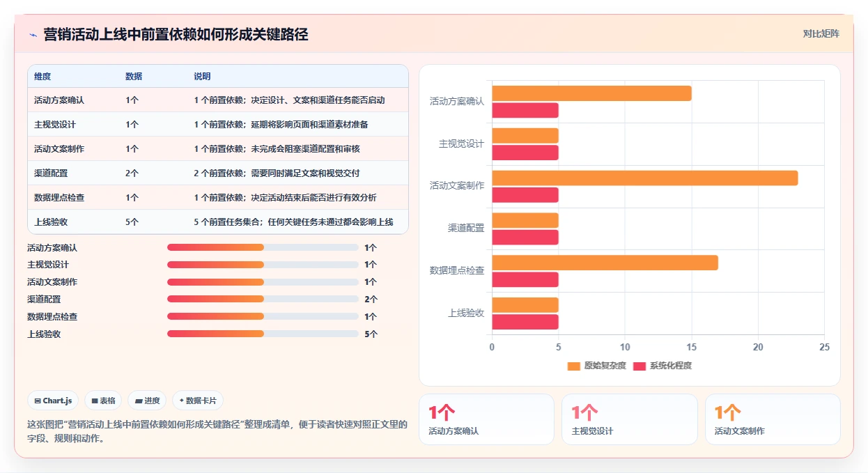Click the red 上线验收 bar in chart
This screenshot has width=868, height=473.
[x=525, y=322]
